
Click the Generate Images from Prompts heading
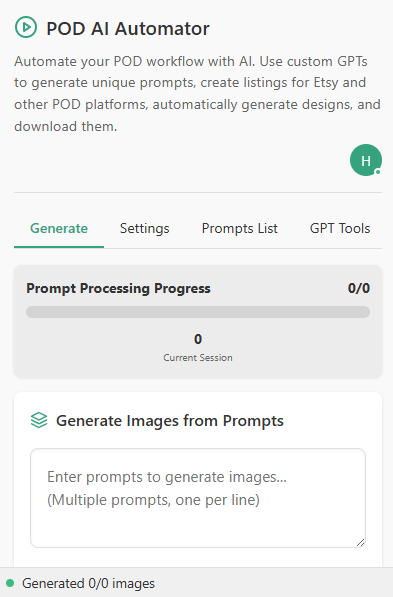170,421
